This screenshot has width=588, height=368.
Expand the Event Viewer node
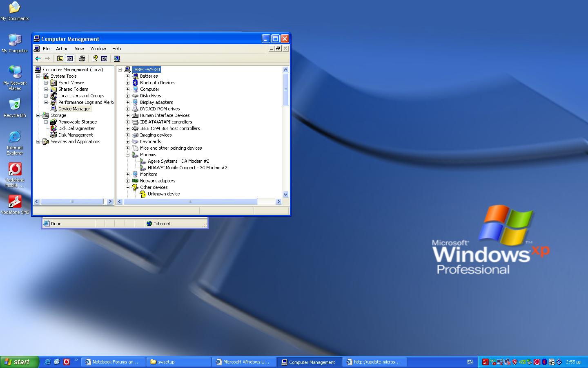click(x=46, y=83)
